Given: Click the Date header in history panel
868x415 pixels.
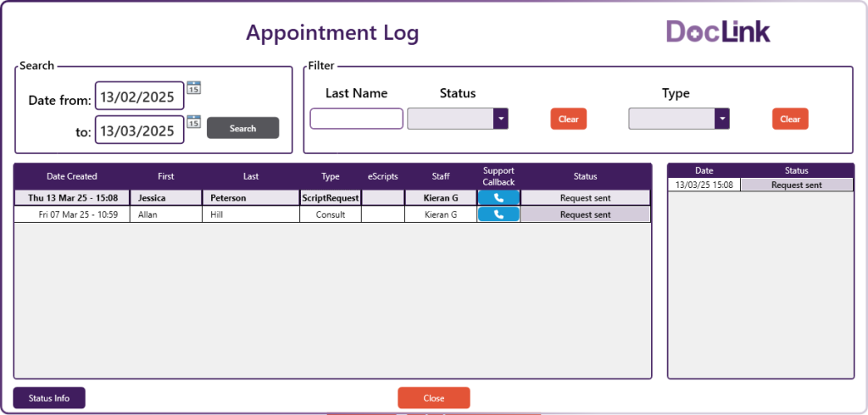Looking at the screenshot, I should coord(704,170).
